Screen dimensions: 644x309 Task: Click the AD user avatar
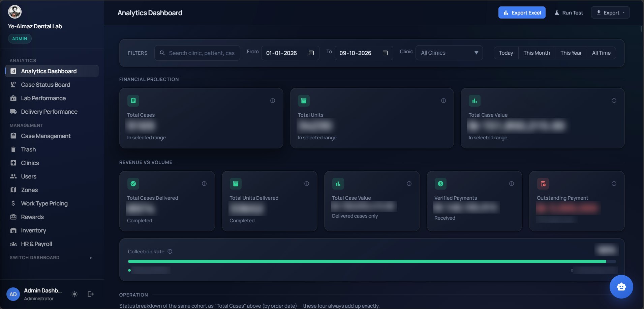(x=13, y=294)
